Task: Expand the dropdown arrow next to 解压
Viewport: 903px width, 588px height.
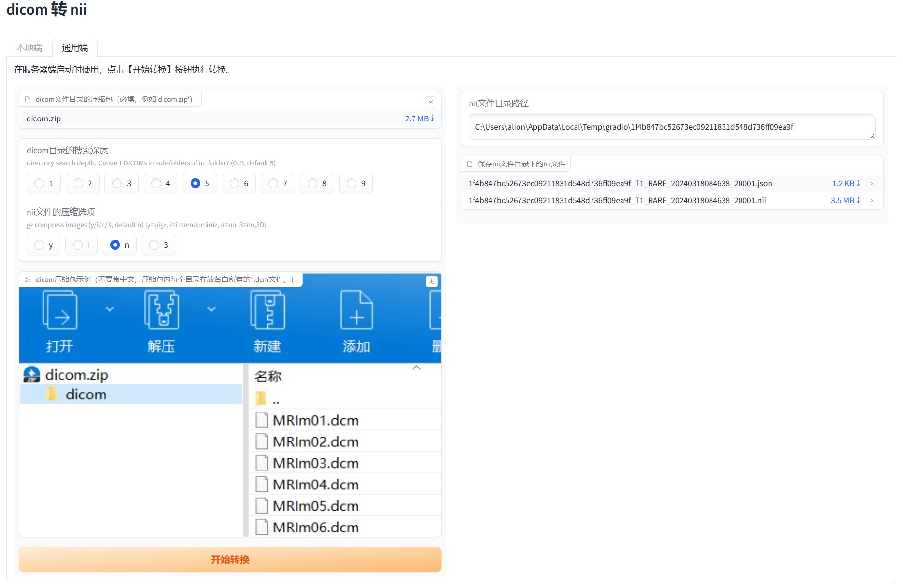Action: [211, 309]
